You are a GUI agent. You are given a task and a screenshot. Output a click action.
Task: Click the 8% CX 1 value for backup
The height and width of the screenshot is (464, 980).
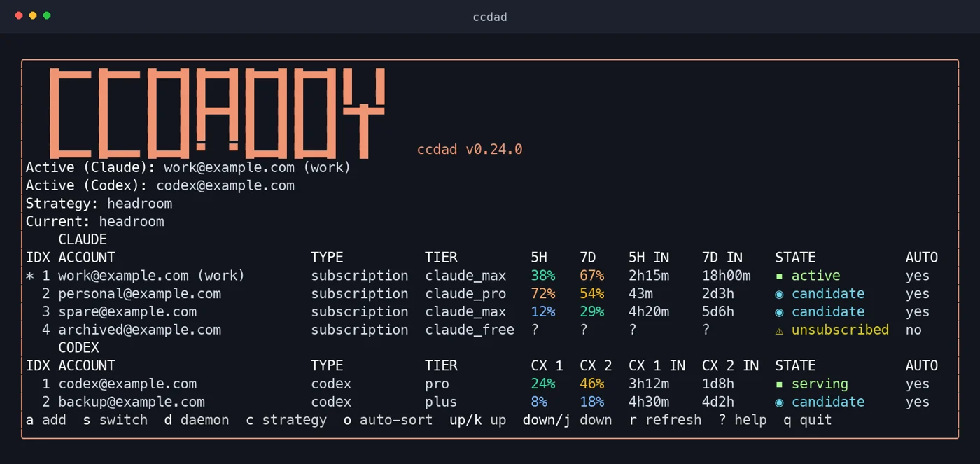pyautogui.click(x=539, y=402)
